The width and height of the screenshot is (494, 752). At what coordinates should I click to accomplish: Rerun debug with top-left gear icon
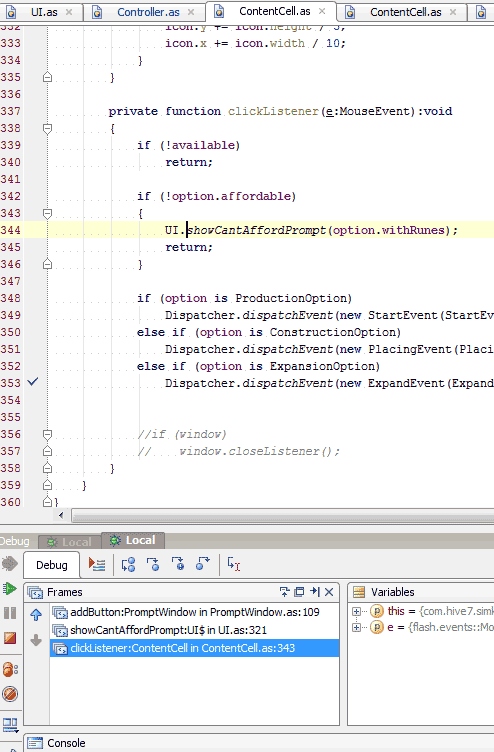coord(9,564)
